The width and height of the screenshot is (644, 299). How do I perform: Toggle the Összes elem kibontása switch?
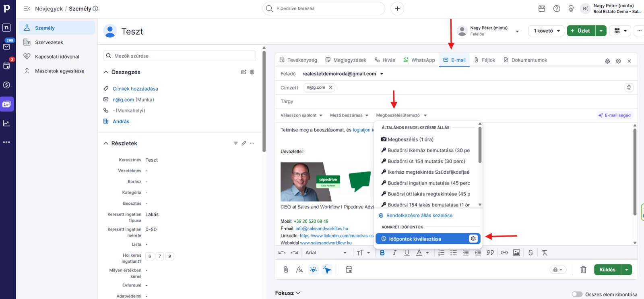(577, 294)
